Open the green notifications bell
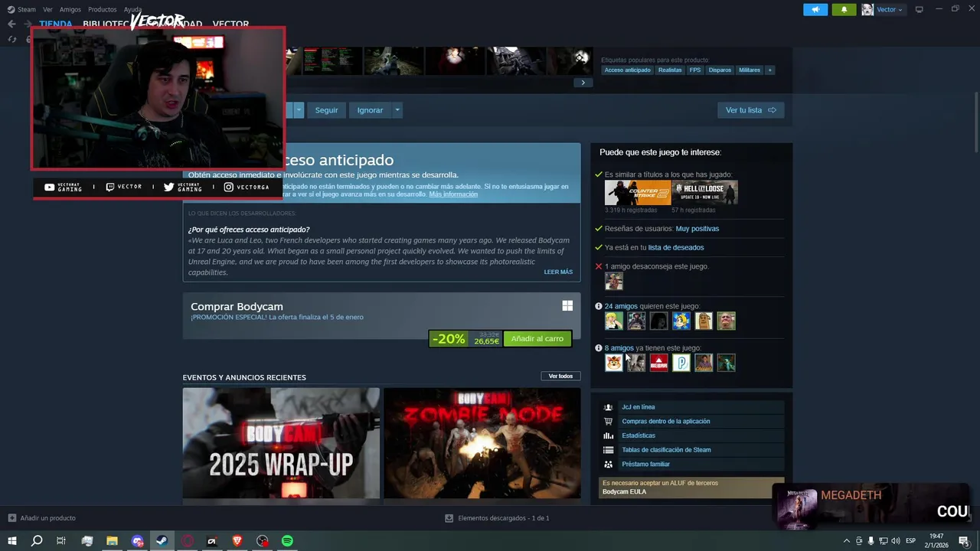 click(x=844, y=9)
